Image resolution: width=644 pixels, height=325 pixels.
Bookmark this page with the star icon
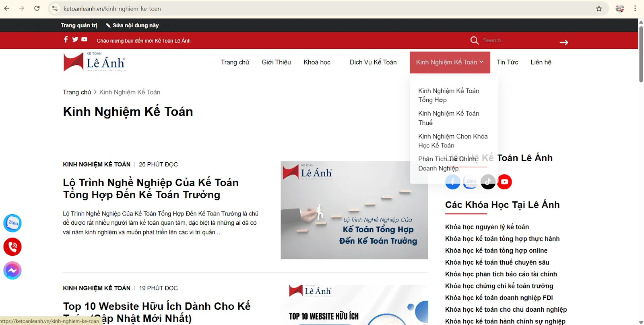[x=599, y=8]
